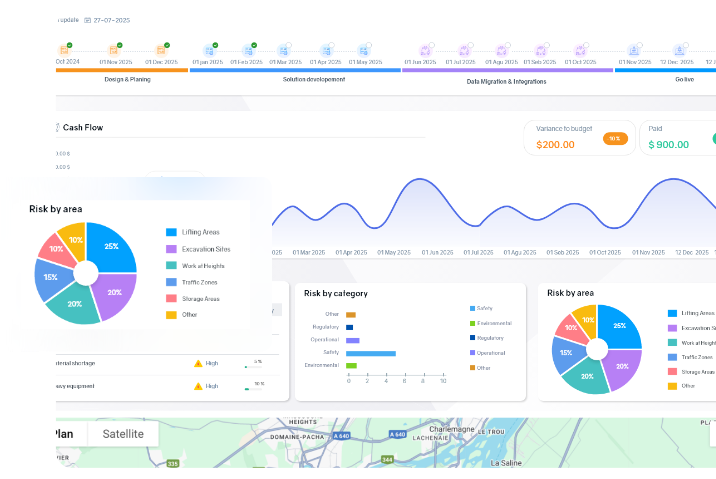716x479 pixels.
Task: Click the orange 10% variance badge
Action: [x=615, y=138]
